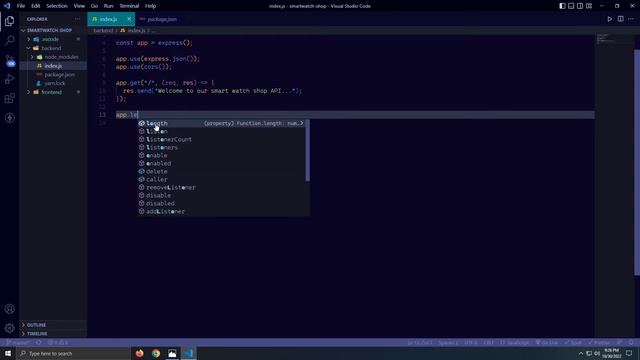Click the git branch indicator in status bar
This screenshot has width=640, height=360.
pyautogui.click(x=18, y=342)
